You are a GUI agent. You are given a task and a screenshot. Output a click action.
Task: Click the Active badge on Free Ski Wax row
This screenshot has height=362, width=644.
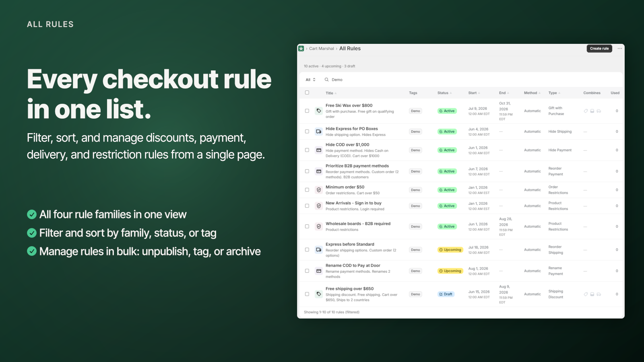pos(447,111)
